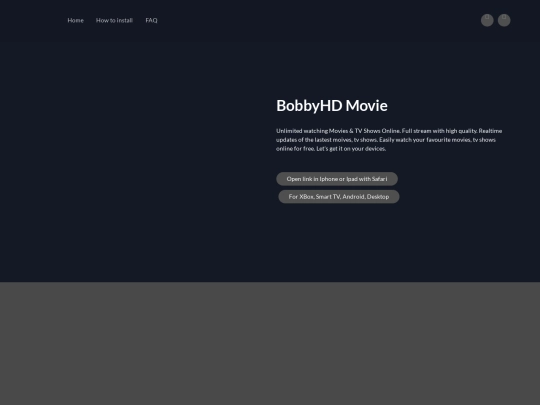Click the BobbyHD Movie heading
The height and width of the screenshot is (405, 540).
(x=332, y=106)
